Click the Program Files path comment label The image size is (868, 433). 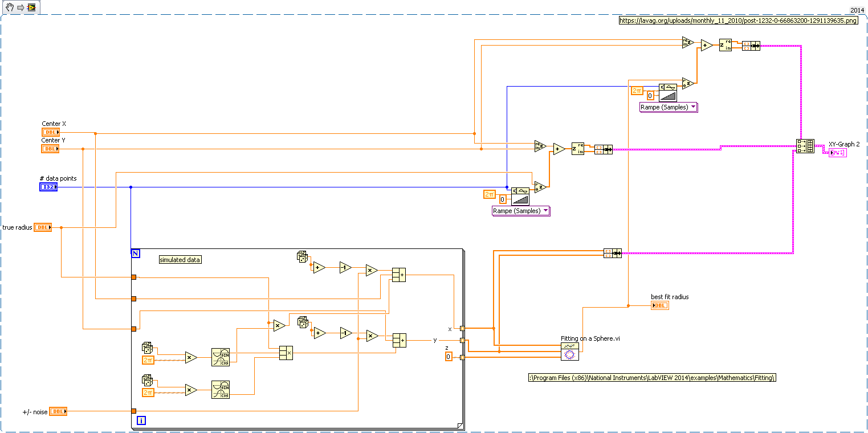coord(653,378)
